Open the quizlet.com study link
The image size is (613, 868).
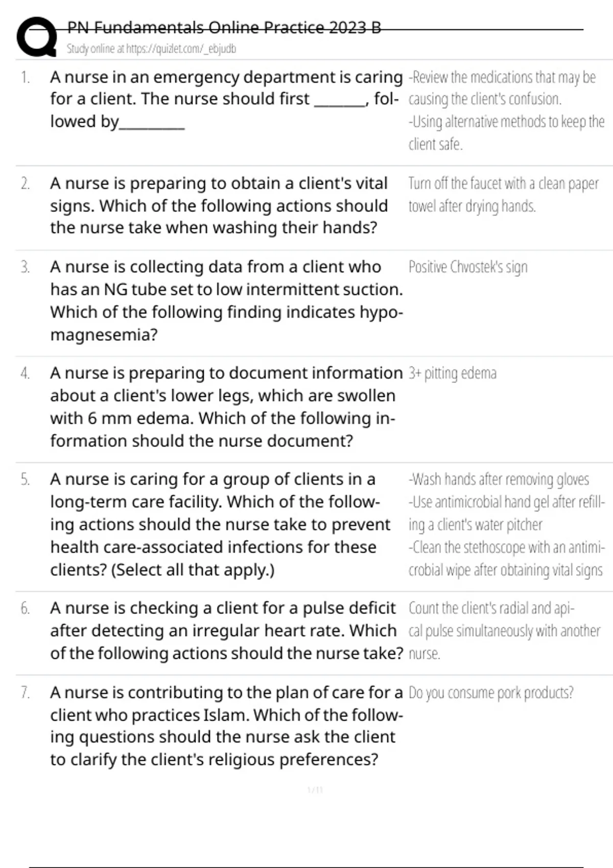[151, 49]
